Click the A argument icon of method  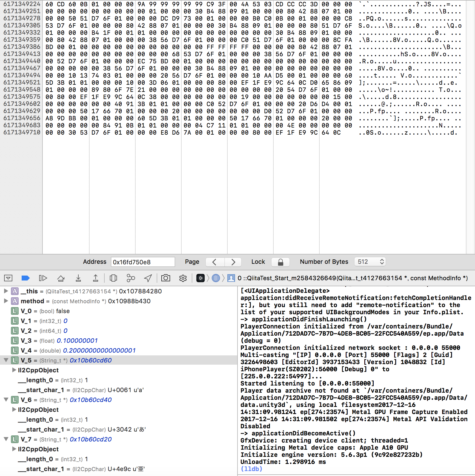15,301
